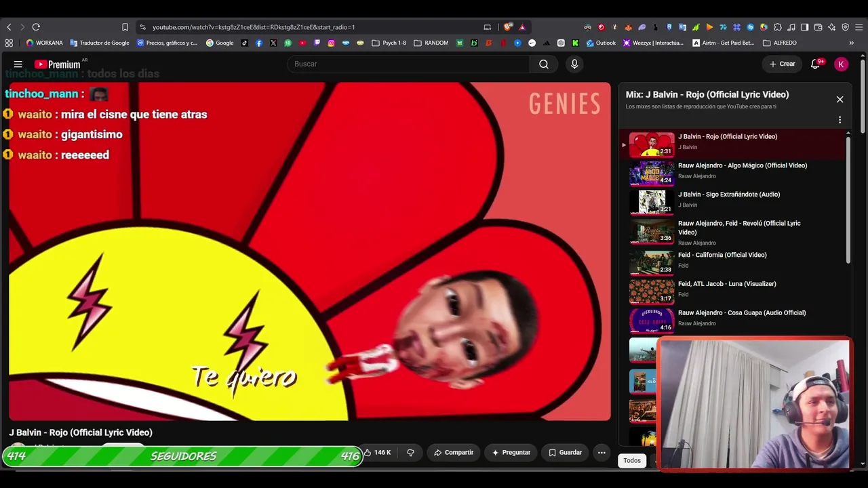Open the Outlook bookmark

pyautogui.click(x=601, y=43)
